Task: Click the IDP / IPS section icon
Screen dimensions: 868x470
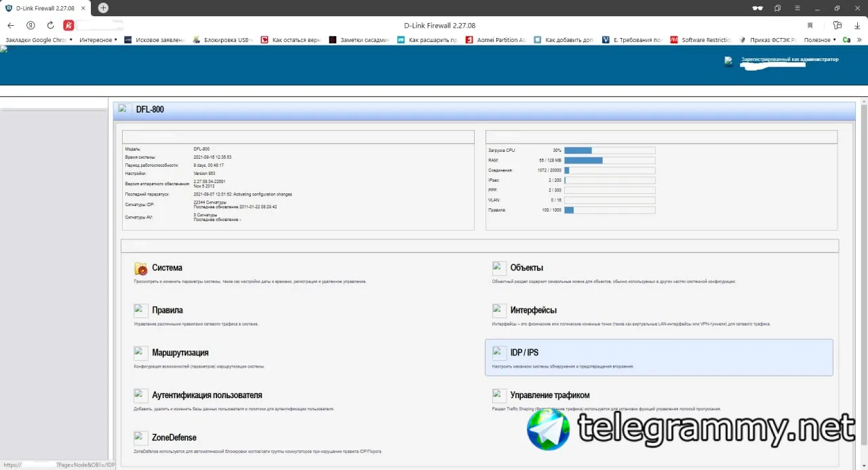Action: [499, 353]
